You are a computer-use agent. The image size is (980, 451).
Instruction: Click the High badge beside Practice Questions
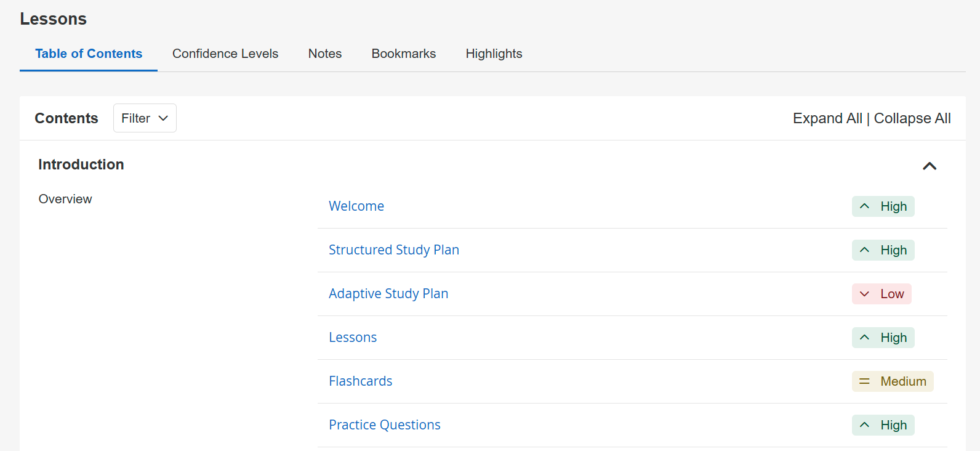(883, 425)
